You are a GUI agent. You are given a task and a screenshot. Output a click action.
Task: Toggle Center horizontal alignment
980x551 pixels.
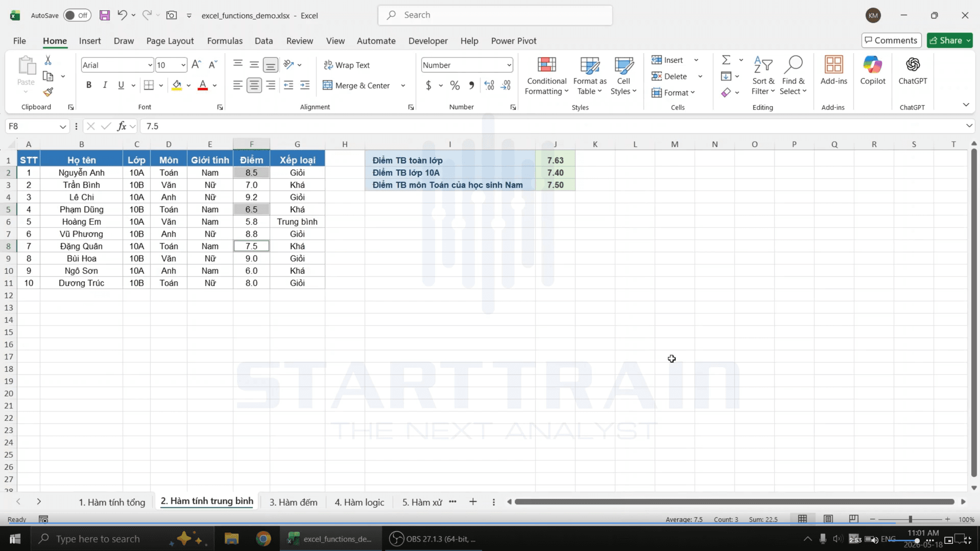click(x=254, y=85)
